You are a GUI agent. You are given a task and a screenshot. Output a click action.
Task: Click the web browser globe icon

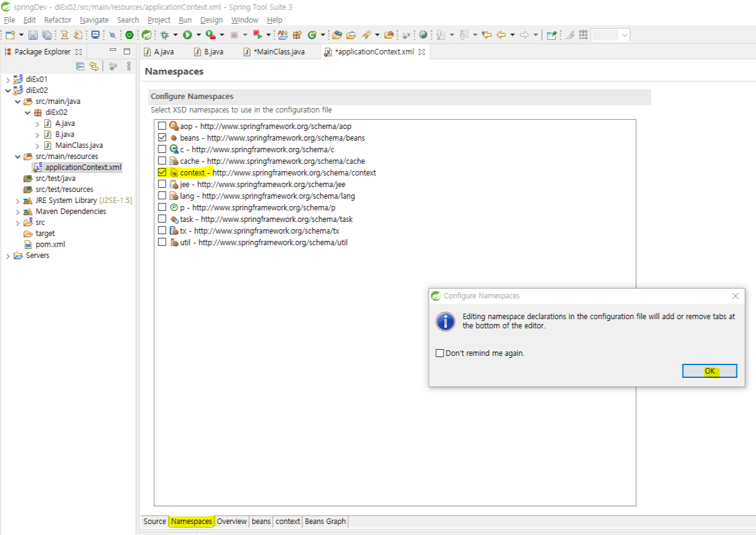coord(423,35)
